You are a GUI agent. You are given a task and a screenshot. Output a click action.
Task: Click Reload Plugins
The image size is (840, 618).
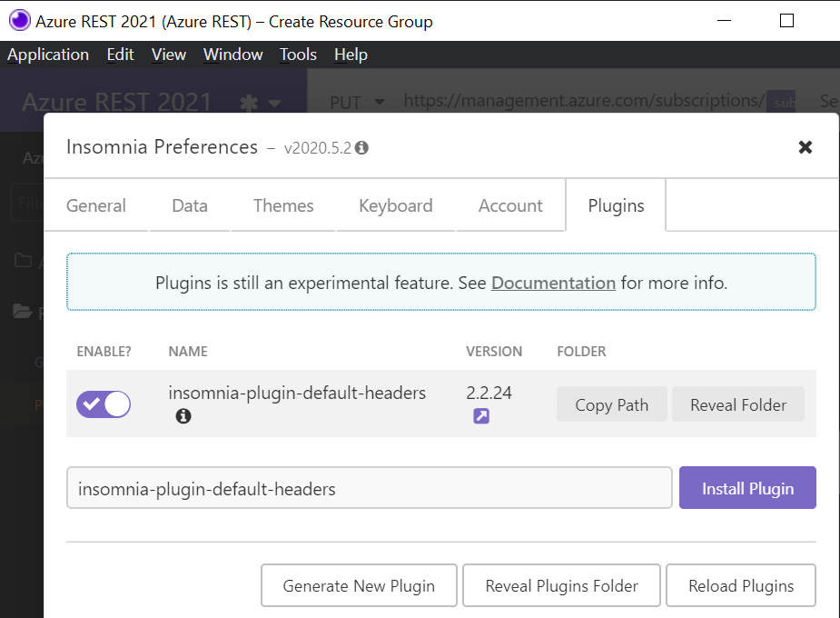(740, 585)
